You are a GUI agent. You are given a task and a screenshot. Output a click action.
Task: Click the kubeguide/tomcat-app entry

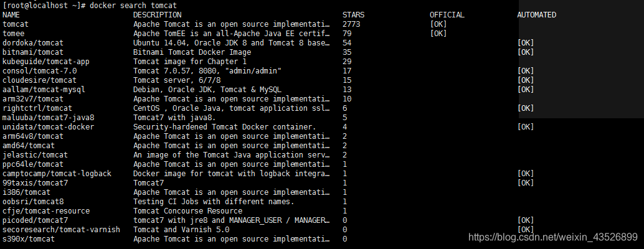click(x=46, y=62)
